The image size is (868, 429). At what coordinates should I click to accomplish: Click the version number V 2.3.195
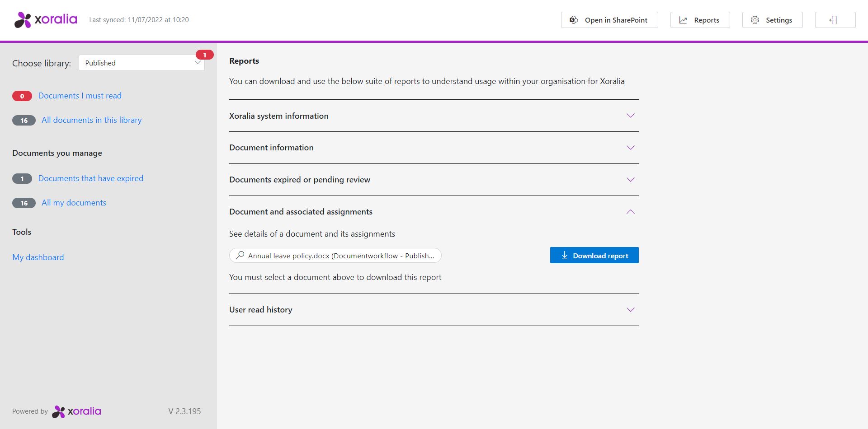[x=184, y=411]
